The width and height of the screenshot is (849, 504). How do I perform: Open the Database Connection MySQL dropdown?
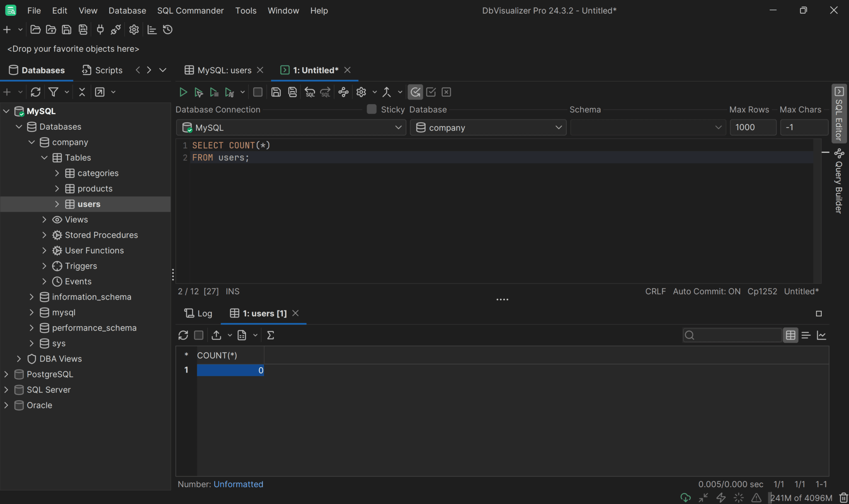point(291,128)
